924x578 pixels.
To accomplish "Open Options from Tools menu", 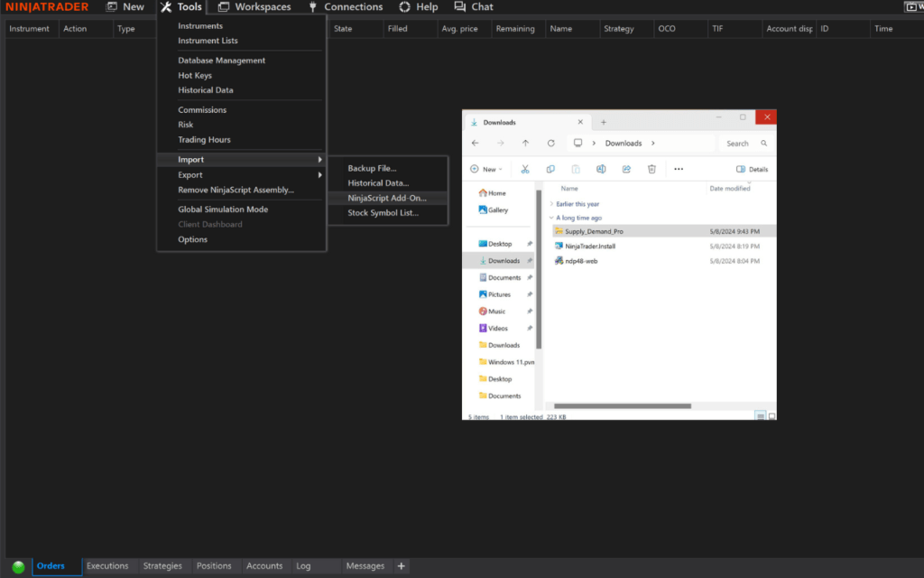I will tap(193, 239).
